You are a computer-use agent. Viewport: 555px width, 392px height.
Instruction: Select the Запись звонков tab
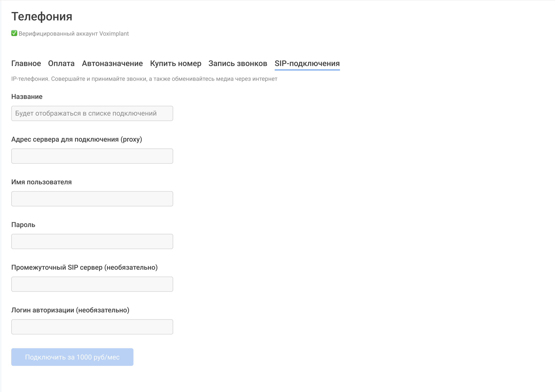pyautogui.click(x=238, y=64)
